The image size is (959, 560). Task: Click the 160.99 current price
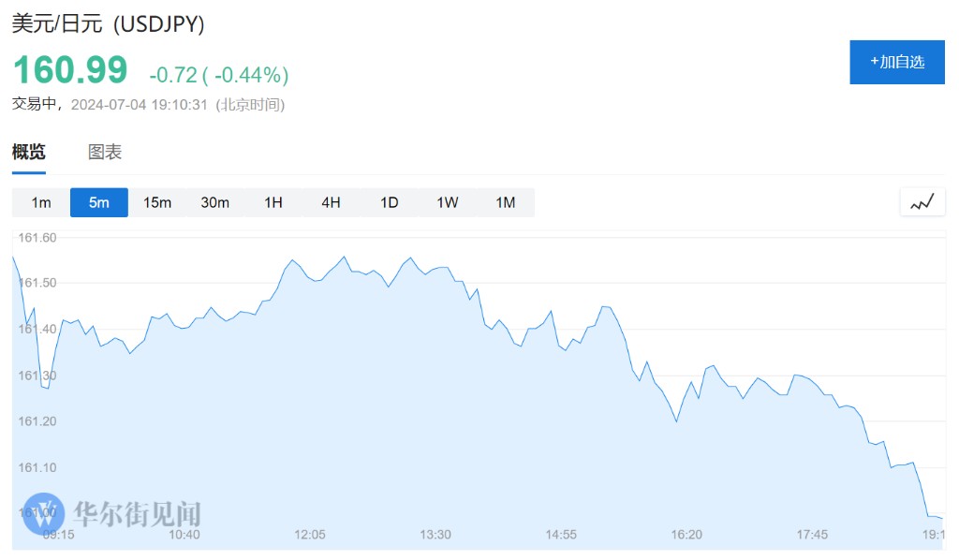click(x=70, y=71)
